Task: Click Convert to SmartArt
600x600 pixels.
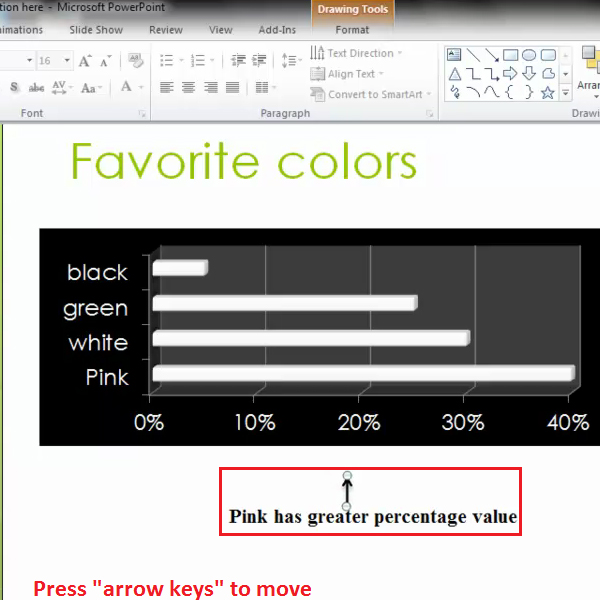Action: click(x=370, y=94)
